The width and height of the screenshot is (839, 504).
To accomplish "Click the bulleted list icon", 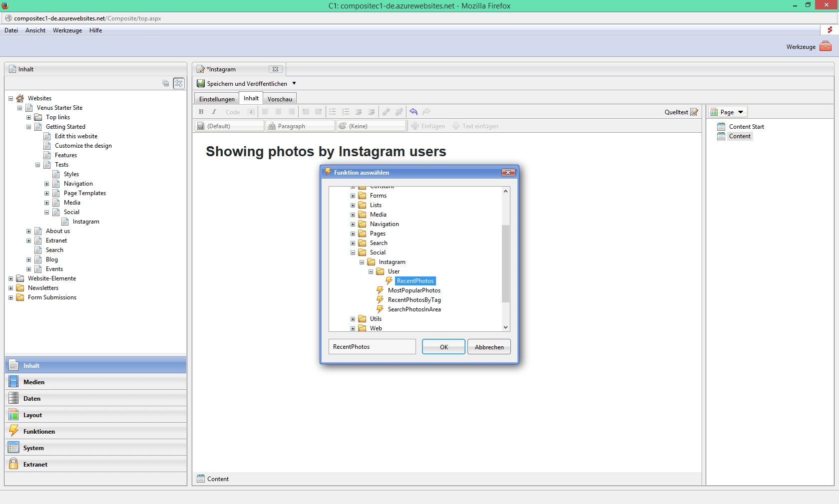I will click(333, 112).
